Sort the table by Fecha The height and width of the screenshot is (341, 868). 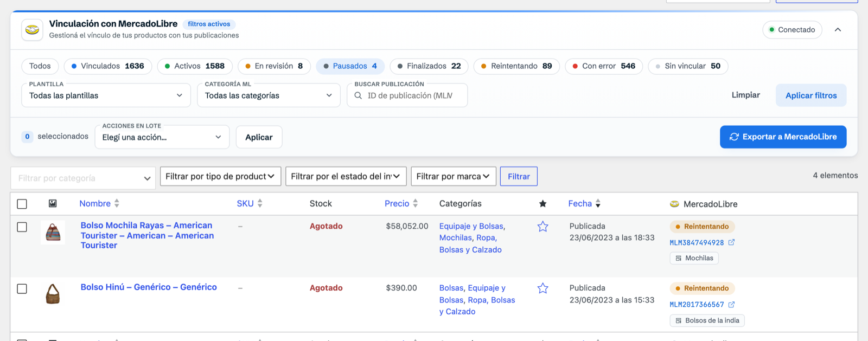pyautogui.click(x=584, y=203)
